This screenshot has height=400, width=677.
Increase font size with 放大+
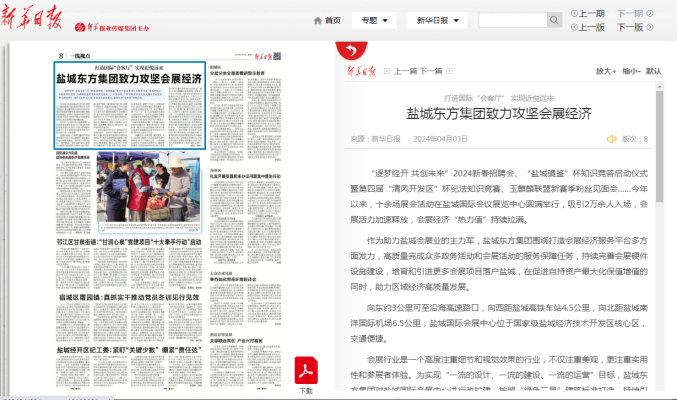coord(606,71)
